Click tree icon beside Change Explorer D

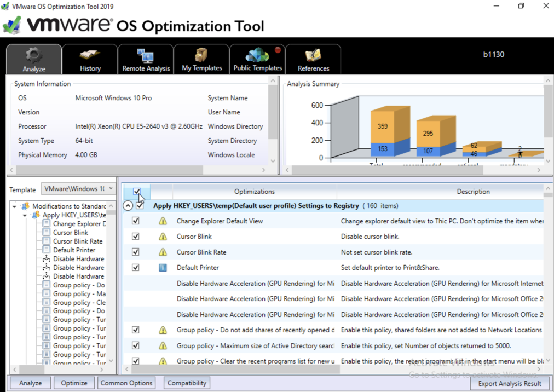click(x=47, y=223)
